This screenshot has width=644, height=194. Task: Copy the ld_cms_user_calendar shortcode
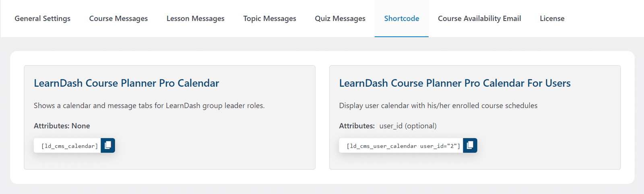point(470,145)
